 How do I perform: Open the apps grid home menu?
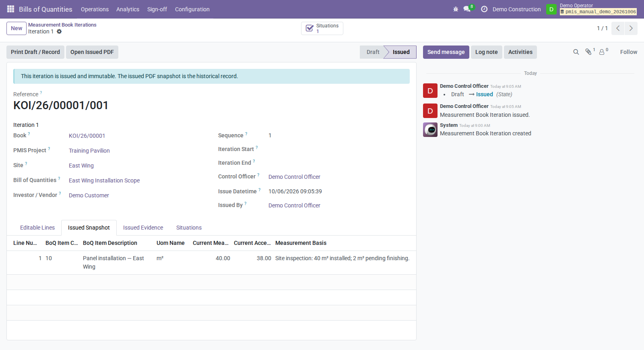pyautogui.click(x=10, y=9)
